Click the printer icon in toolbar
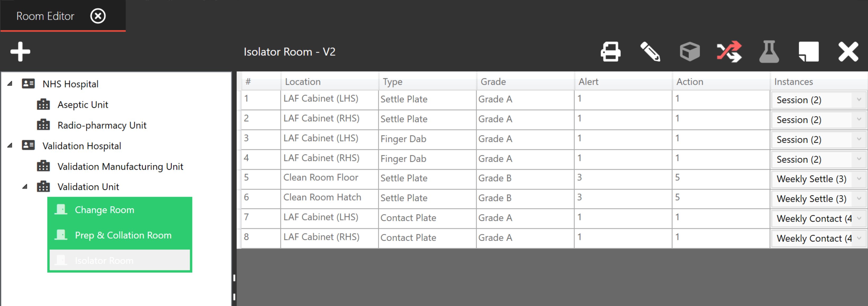Screen dimensions: 868x306 coord(610,52)
